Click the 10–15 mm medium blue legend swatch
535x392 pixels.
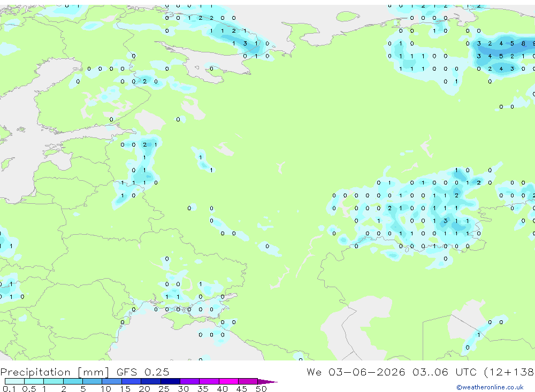point(112,381)
